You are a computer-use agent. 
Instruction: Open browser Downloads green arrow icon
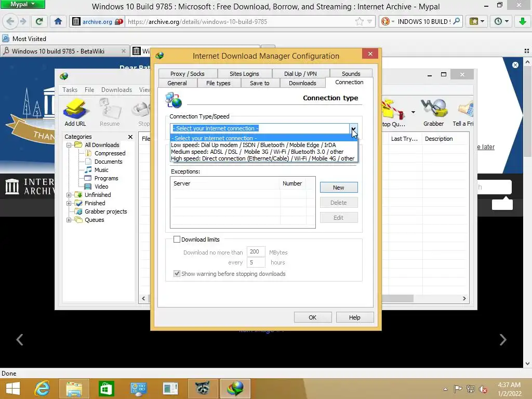pos(523,21)
